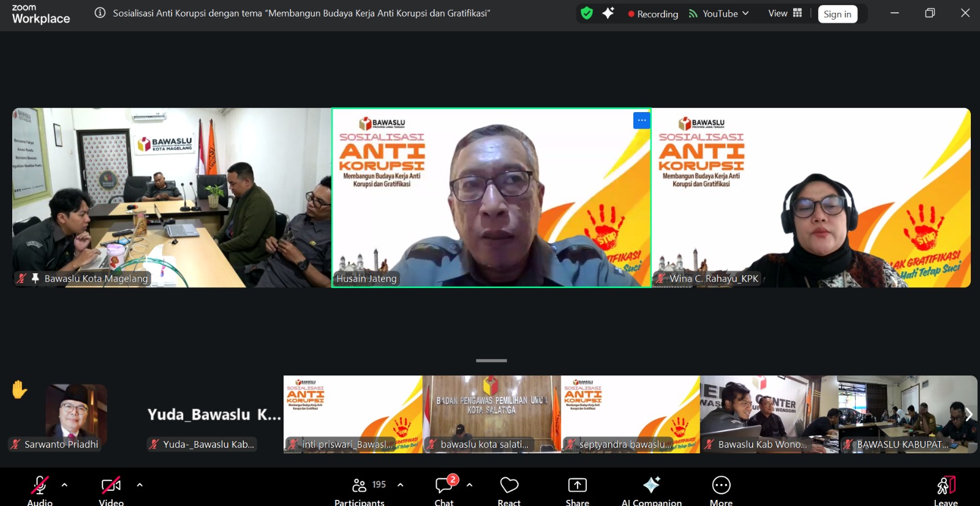Leave the meeting
Screen dimensions: 980x506
(946, 490)
